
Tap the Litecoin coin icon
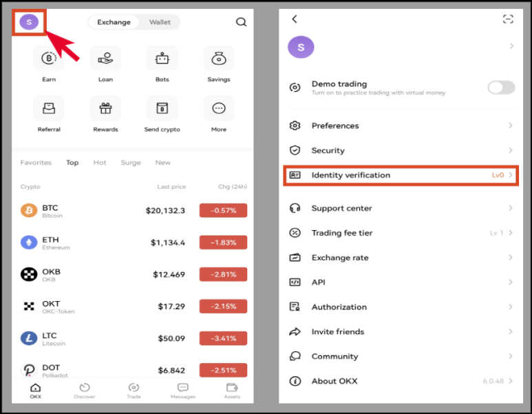(29, 338)
